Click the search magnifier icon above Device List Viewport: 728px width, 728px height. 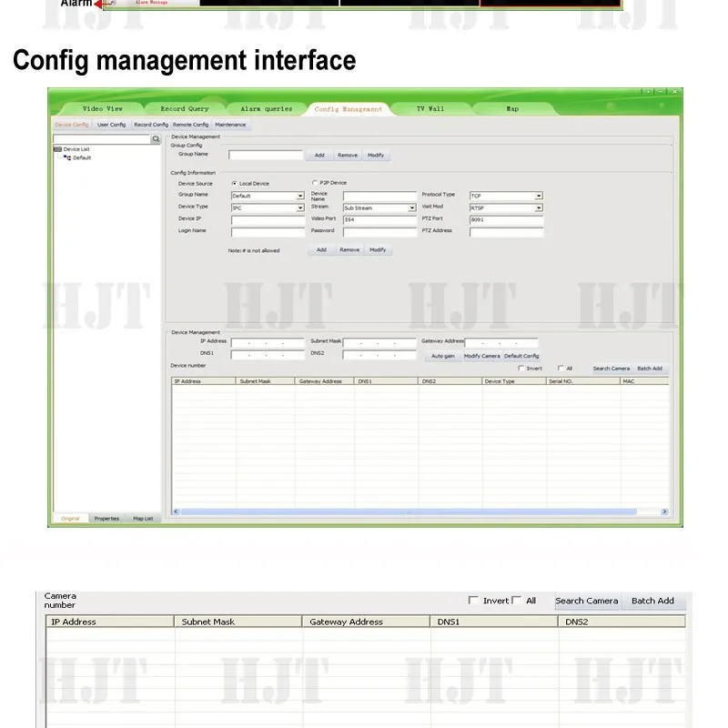(156, 139)
